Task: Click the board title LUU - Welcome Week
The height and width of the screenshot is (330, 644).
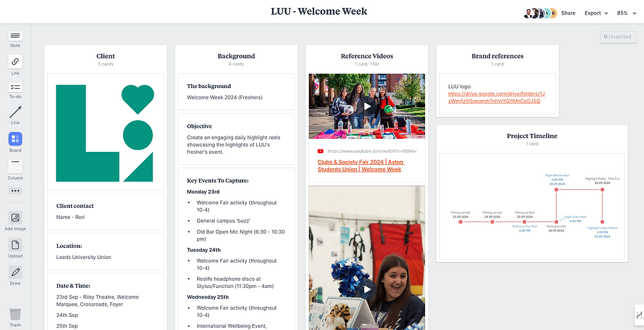Action: pos(319,12)
